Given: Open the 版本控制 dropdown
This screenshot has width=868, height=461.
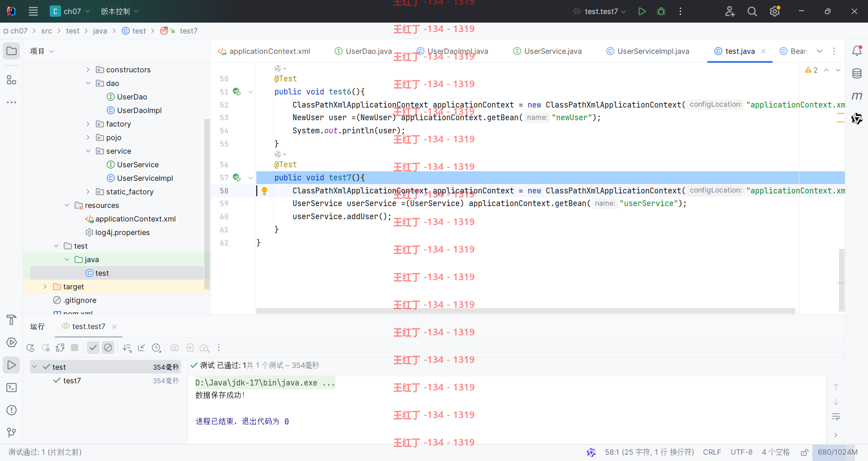Looking at the screenshot, I should 119,11.
